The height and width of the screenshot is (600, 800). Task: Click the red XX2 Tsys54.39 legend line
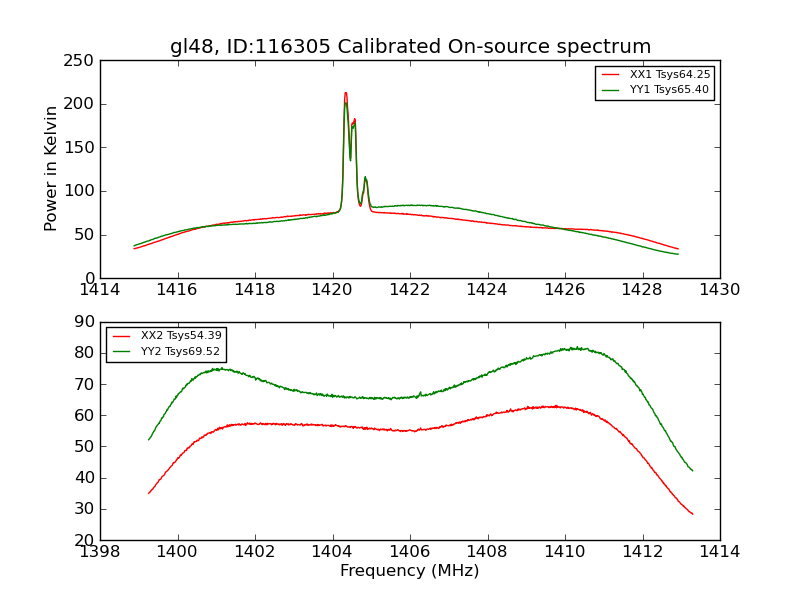coord(121,336)
